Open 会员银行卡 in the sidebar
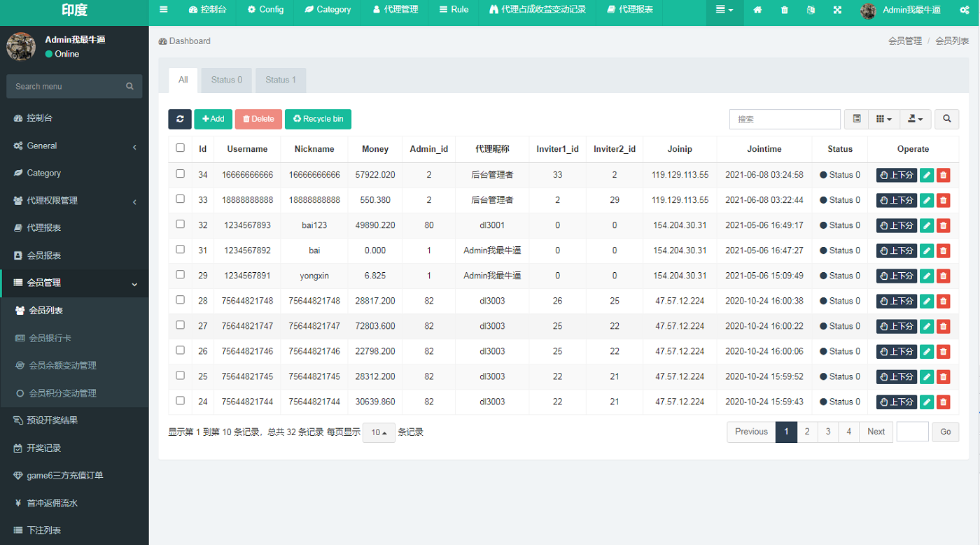 [50, 338]
